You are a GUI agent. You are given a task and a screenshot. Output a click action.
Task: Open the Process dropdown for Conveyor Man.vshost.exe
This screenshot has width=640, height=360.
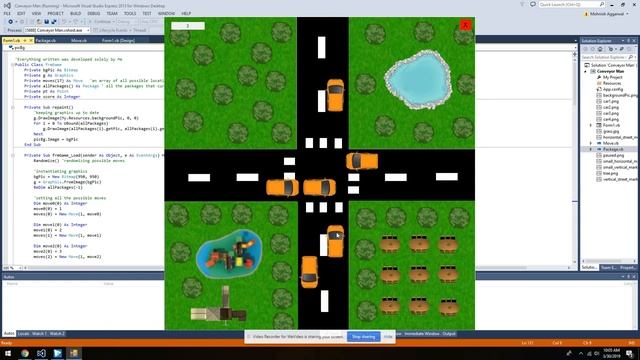(57, 30)
